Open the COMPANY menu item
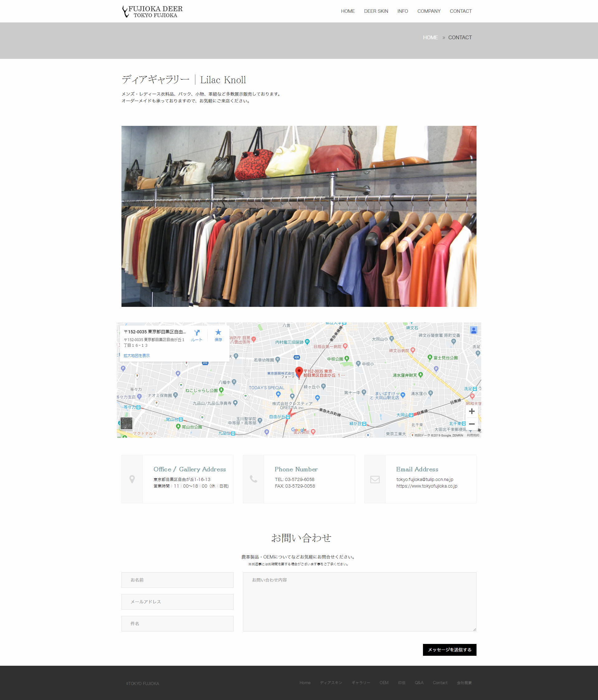Screen dimensions: 598x700 click(x=428, y=11)
